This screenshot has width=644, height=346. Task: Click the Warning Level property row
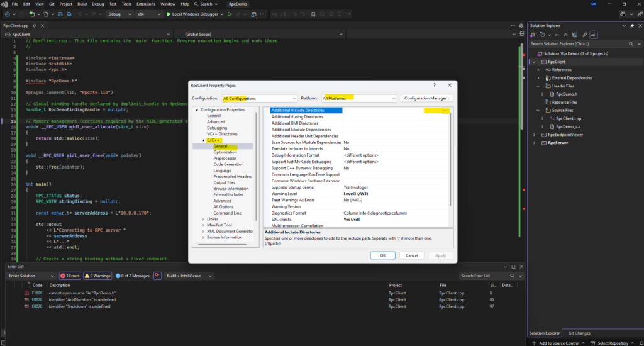(x=358, y=194)
